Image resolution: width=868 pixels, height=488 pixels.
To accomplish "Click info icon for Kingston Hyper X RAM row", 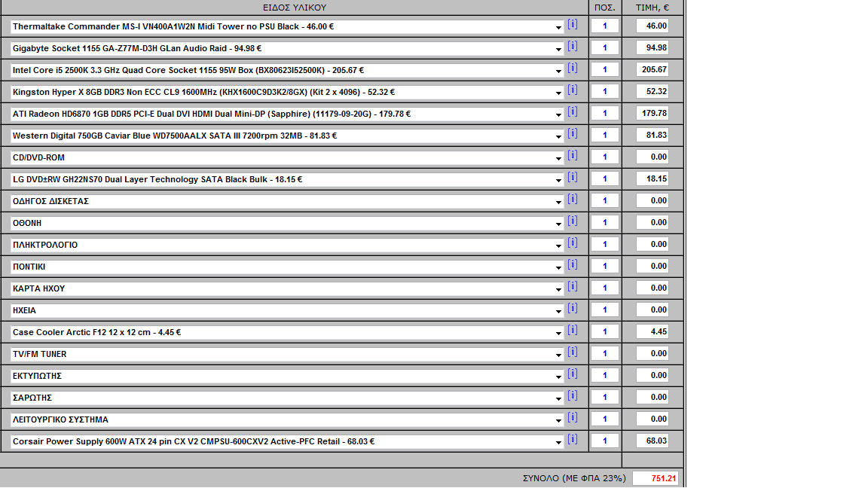I will coord(573,90).
